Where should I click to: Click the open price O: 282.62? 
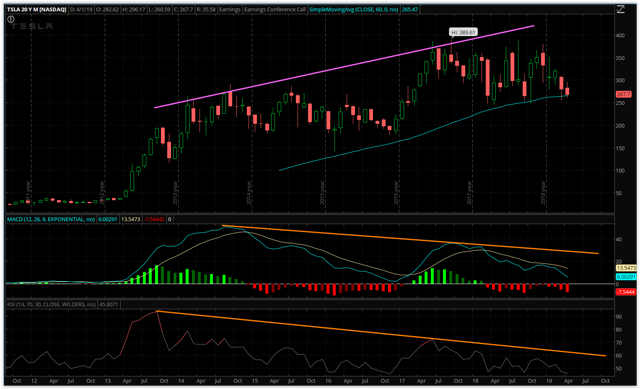[107, 9]
